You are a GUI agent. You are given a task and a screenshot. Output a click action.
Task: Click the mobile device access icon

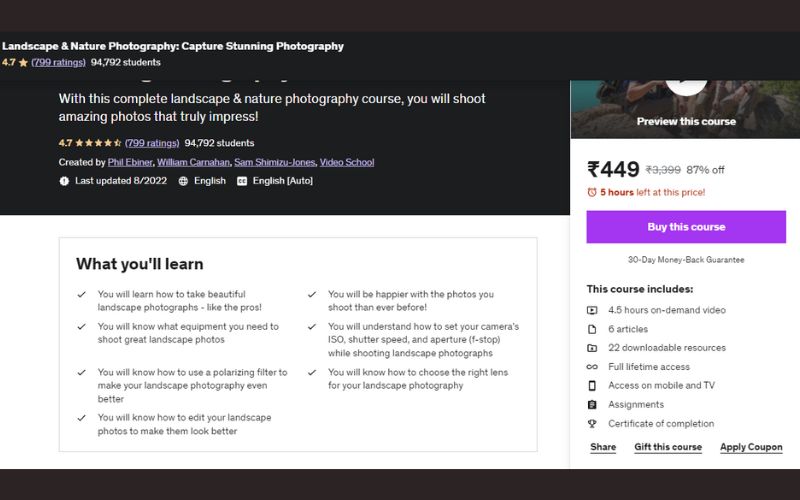click(x=592, y=386)
